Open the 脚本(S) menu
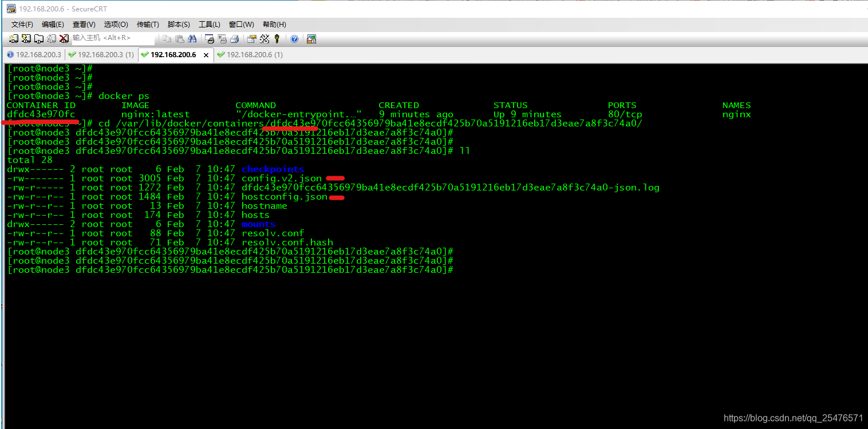Viewport: 868px width, 429px height. pos(179,24)
